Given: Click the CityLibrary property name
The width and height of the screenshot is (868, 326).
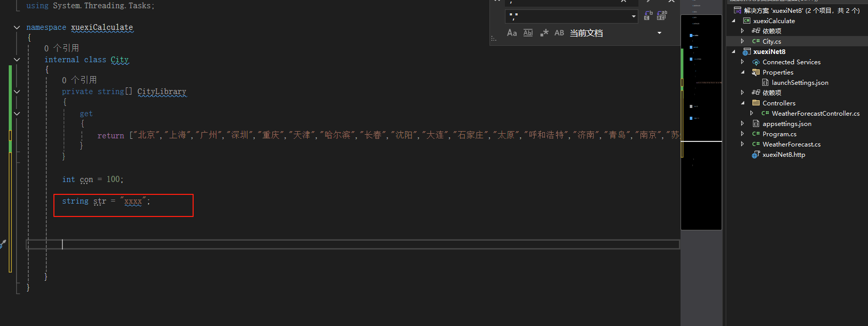Looking at the screenshot, I should click(162, 92).
